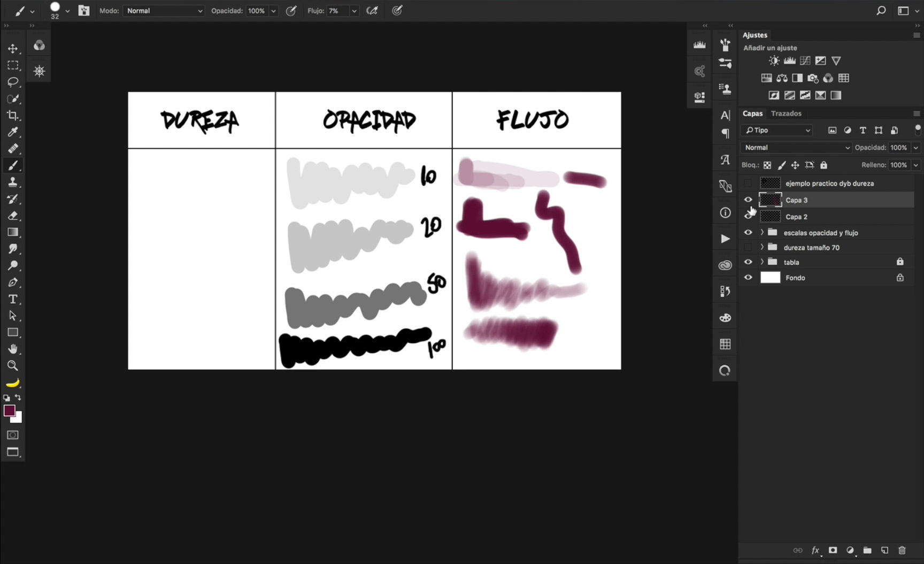The image size is (924, 564).
Task: Show the ejemplo practico dyb dureza layer
Action: point(748,183)
